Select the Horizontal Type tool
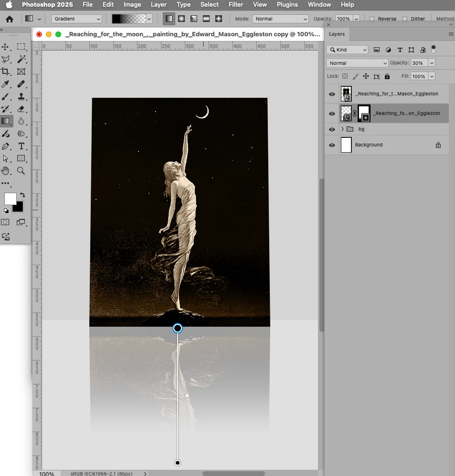Screen dimensions: 455x476 pos(21,146)
